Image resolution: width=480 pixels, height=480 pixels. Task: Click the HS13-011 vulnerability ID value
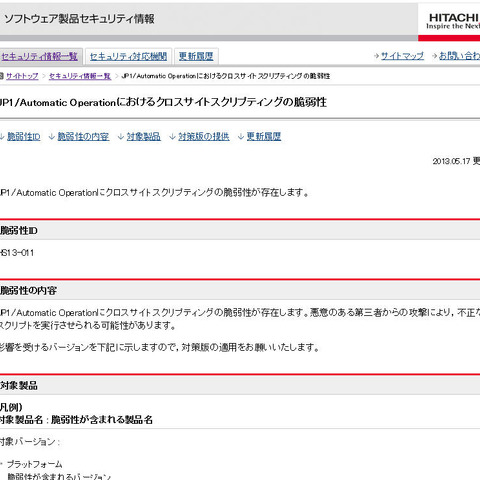click(17, 253)
